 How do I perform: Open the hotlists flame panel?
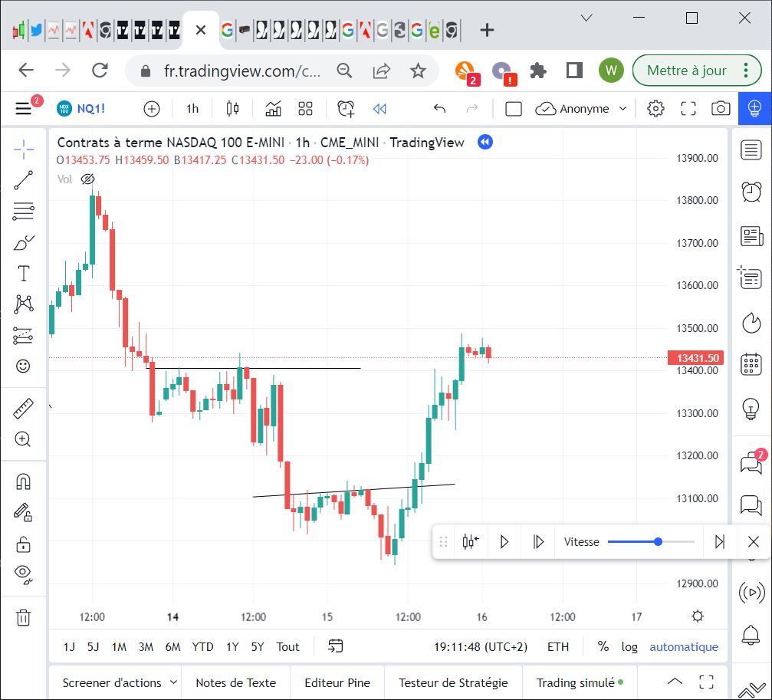coord(751,323)
